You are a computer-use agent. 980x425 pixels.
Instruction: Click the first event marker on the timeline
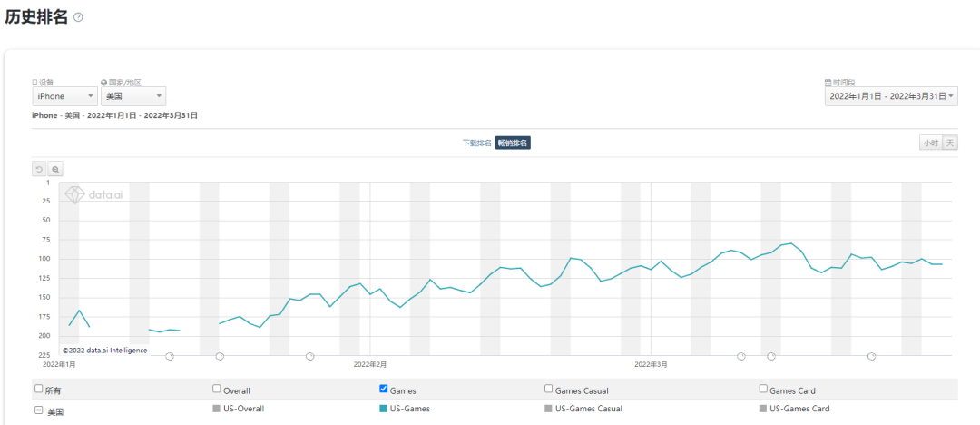point(170,357)
